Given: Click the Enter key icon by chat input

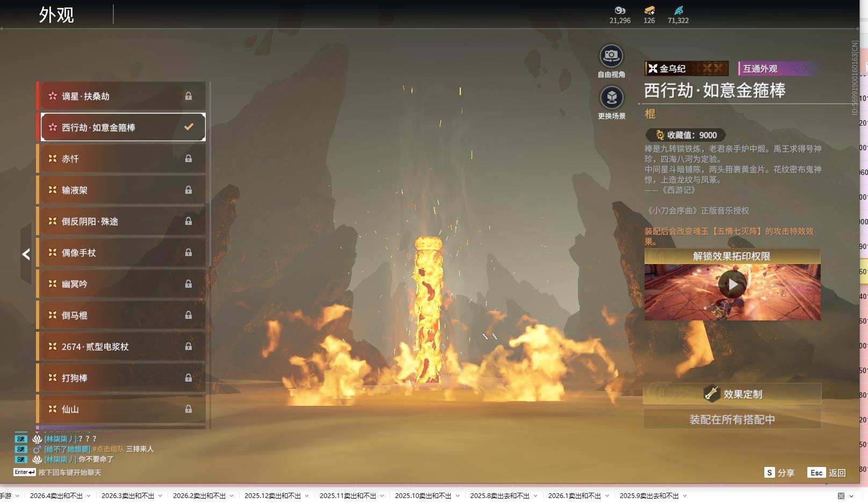Looking at the screenshot, I should click(x=25, y=472).
